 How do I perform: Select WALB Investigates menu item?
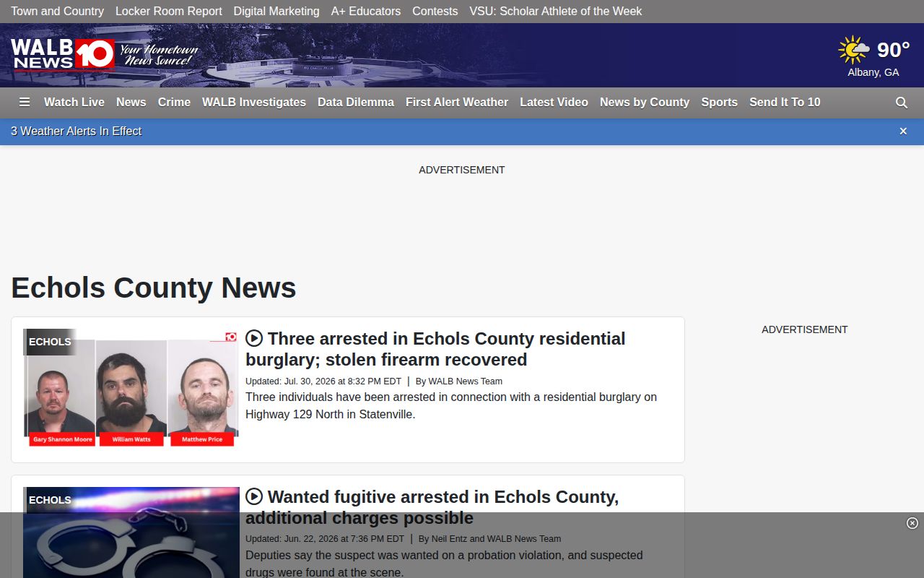[254, 103]
